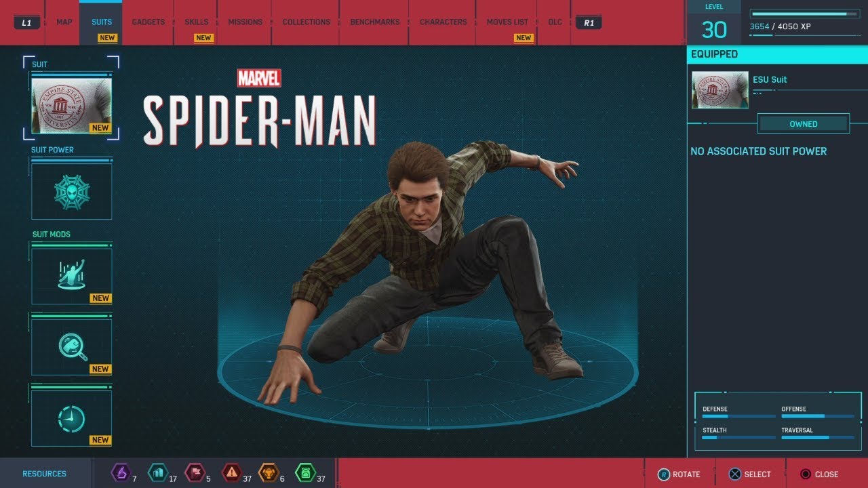This screenshot has height=488, width=868.
Task: Open the Suit Power spider-web icon
Action: [x=71, y=191]
